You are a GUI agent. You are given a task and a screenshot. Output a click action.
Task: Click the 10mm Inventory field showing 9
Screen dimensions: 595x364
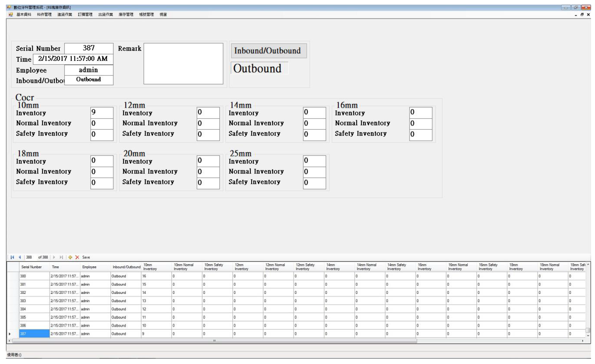click(102, 112)
